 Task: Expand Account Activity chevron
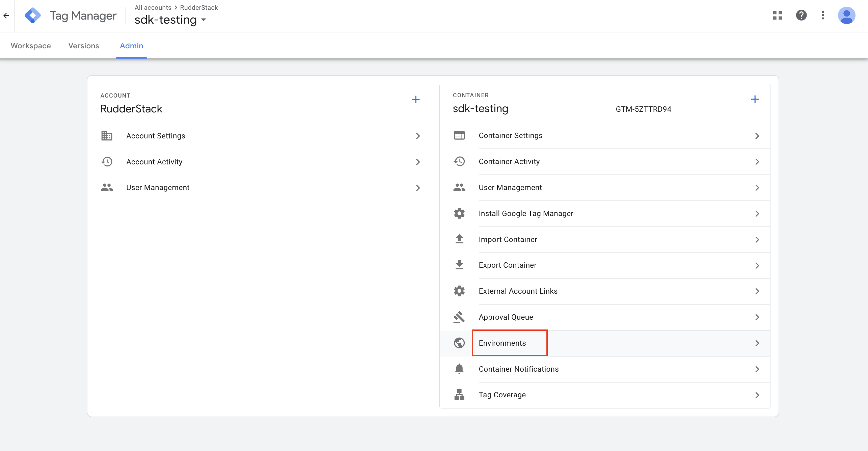pos(418,162)
